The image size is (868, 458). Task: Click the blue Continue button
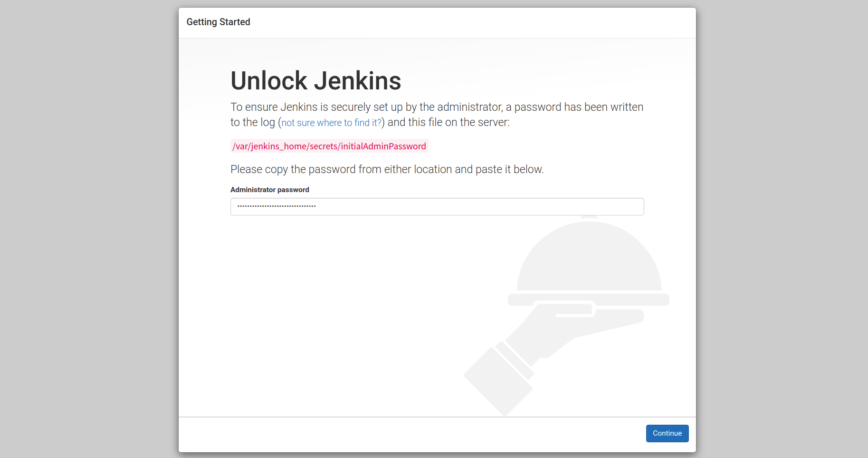click(x=667, y=433)
